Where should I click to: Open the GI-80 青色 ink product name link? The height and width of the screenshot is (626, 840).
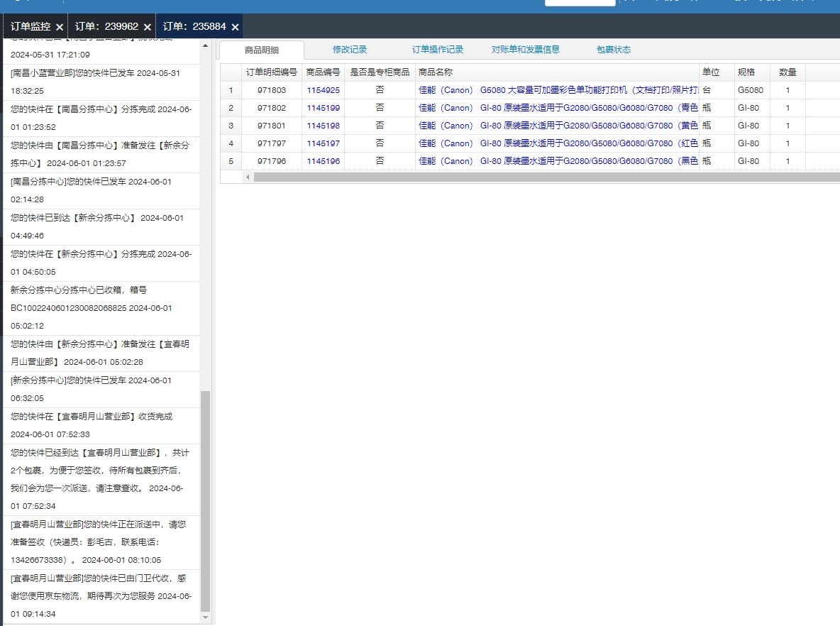pyautogui.click(x=558, y=108)
